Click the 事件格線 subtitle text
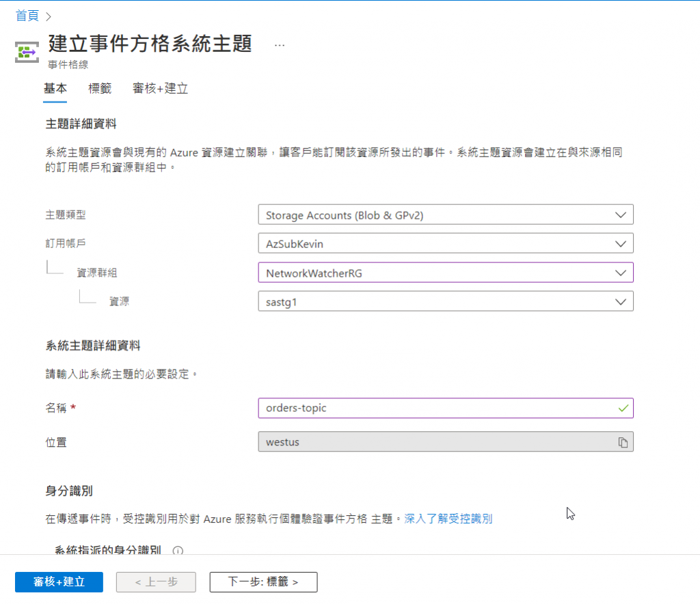 pyautogui.click(x=68, y=65)
